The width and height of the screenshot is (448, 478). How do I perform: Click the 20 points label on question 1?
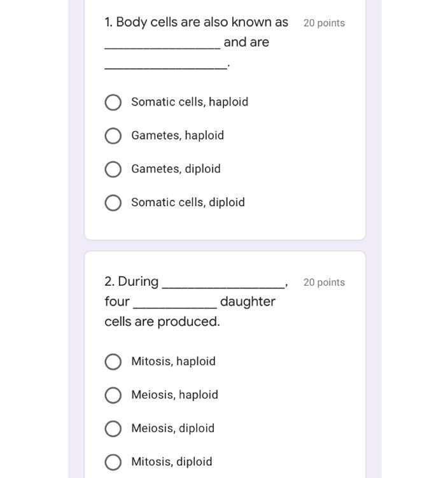(x=324, y=23)
